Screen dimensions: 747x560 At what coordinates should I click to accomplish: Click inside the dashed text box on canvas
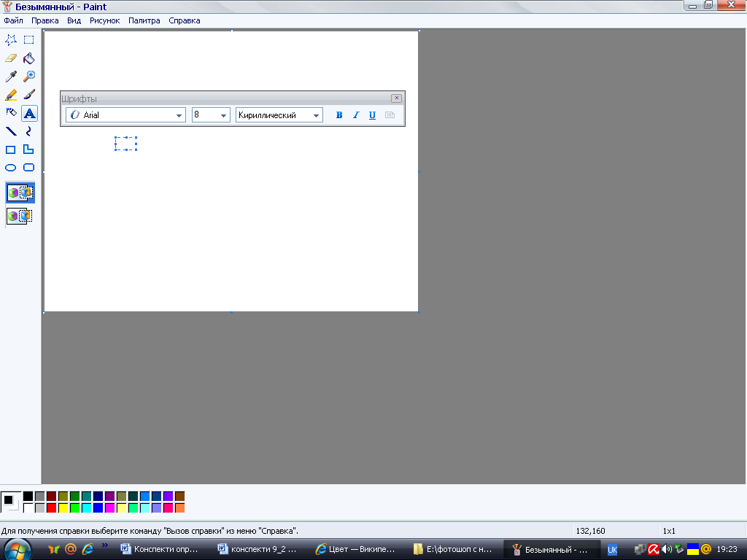125,144
